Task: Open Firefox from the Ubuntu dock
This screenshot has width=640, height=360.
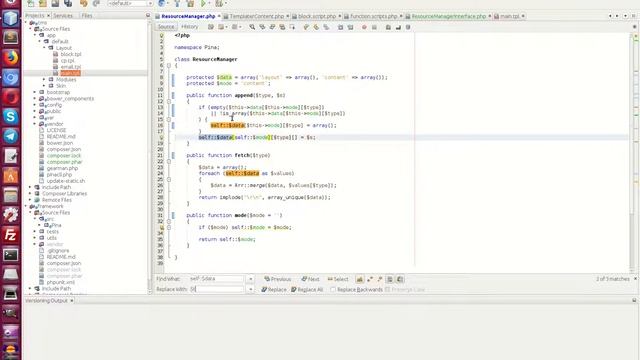Action: [11, 58]
